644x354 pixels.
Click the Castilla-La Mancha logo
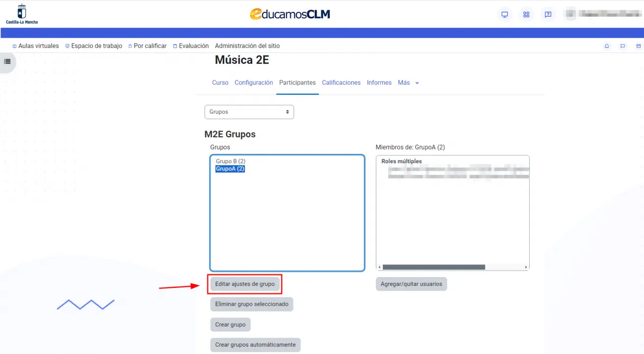(x=22, y=14)
